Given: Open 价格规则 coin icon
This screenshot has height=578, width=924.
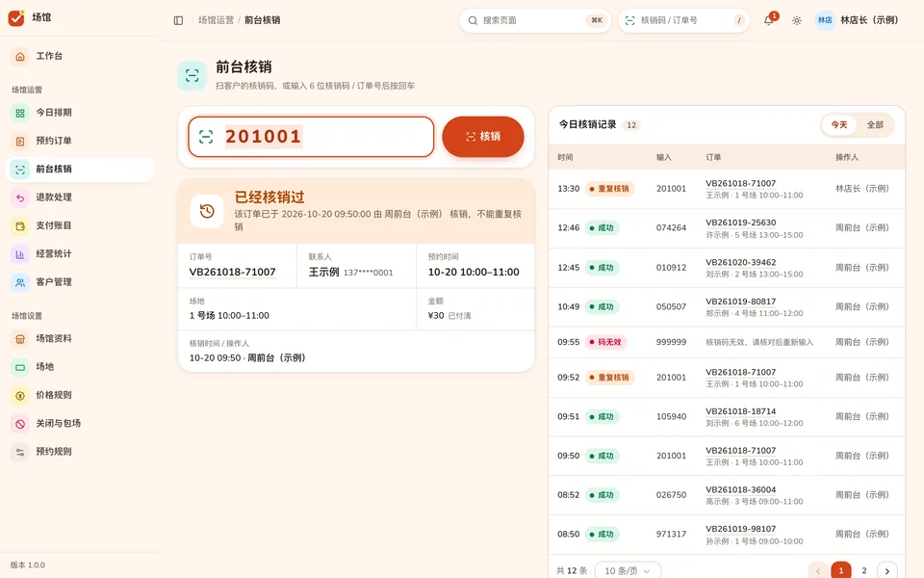Looking at the screenshot, I should point(20,395).
